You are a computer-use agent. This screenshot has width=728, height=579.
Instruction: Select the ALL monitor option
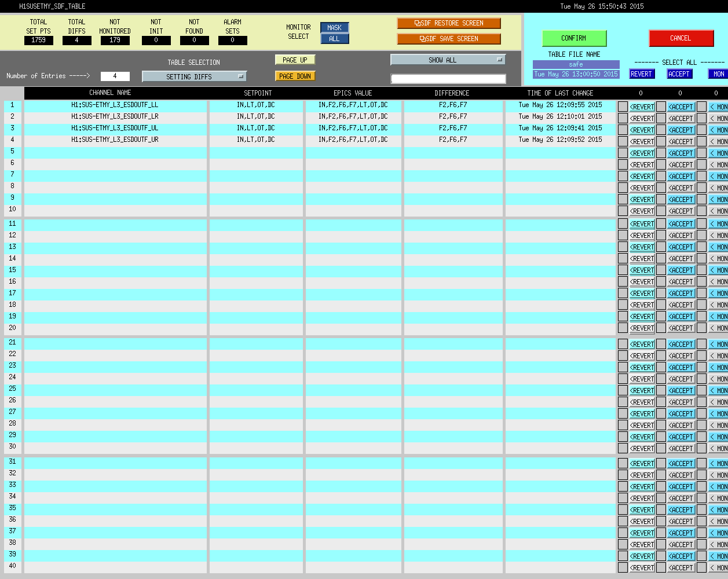pyautogui.click(x=335, y=39)
